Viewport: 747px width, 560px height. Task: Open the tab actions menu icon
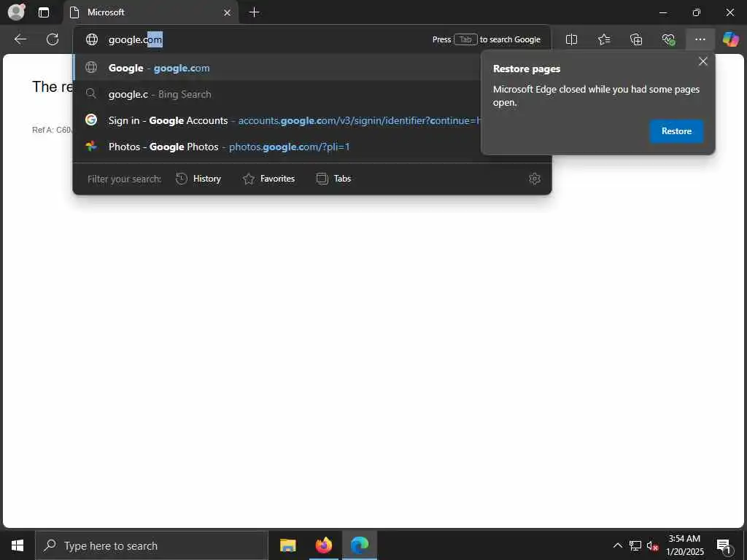[44, 12]
